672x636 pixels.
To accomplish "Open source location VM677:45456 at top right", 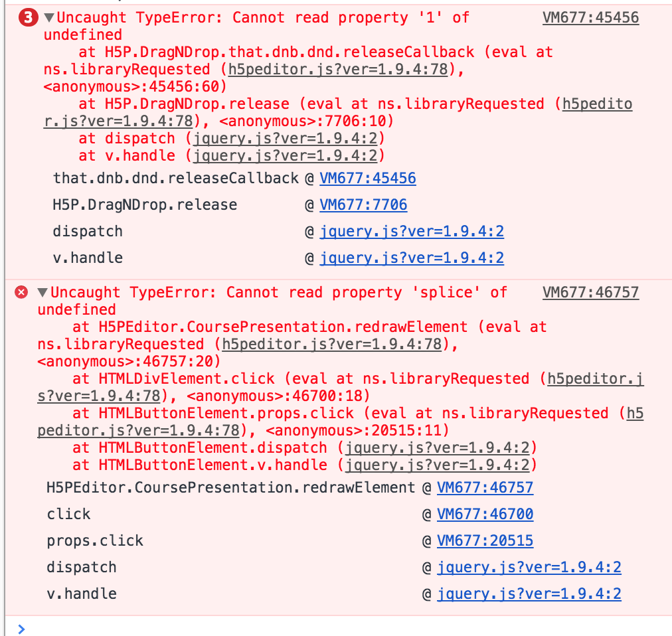I will [x=590, y=17].
